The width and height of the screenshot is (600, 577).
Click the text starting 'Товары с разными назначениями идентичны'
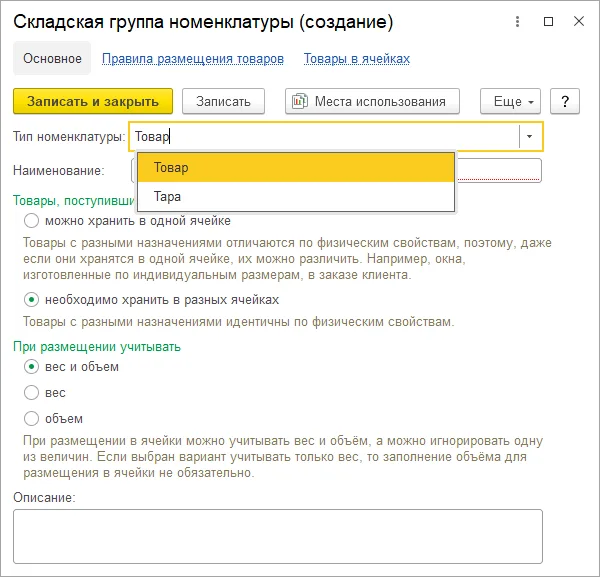[x=238, y=322]
